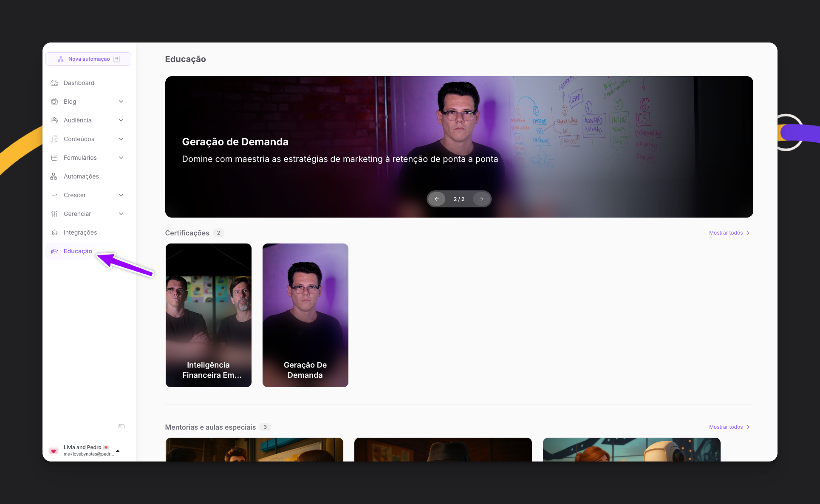Click the Audiência people icon

point(54,120)
